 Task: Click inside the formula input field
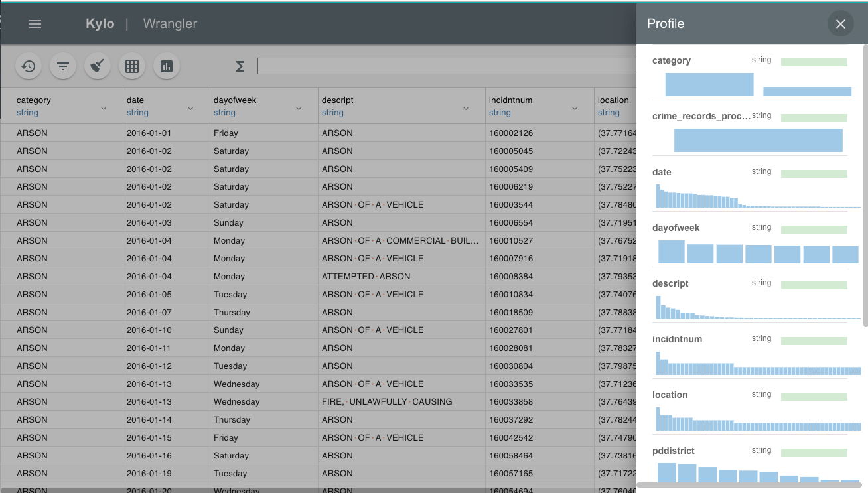pos(445,66)
